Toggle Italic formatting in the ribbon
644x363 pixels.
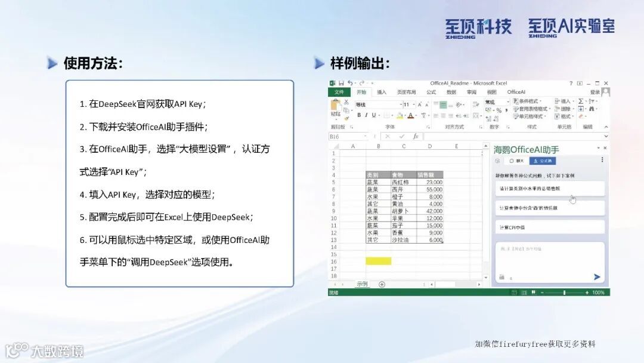366,115
